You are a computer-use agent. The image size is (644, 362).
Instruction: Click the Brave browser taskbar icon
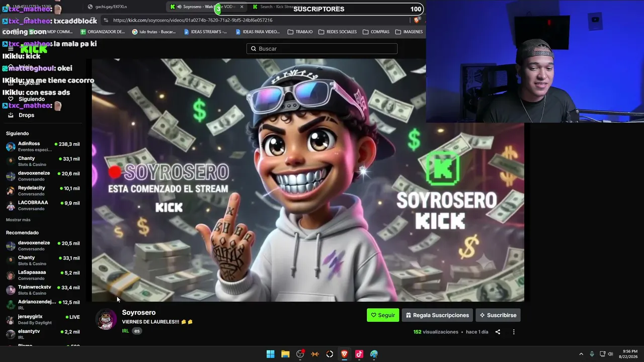click(x=345, y=354)
